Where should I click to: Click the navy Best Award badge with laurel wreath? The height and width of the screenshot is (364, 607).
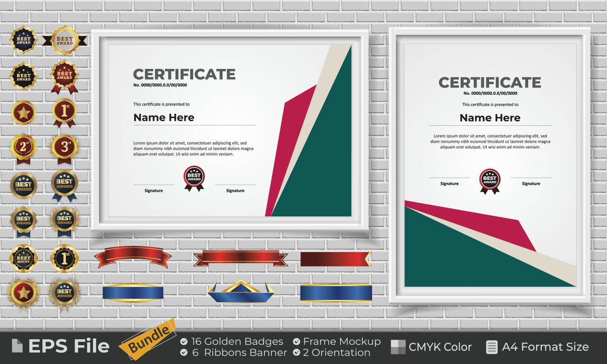point(65,293)
